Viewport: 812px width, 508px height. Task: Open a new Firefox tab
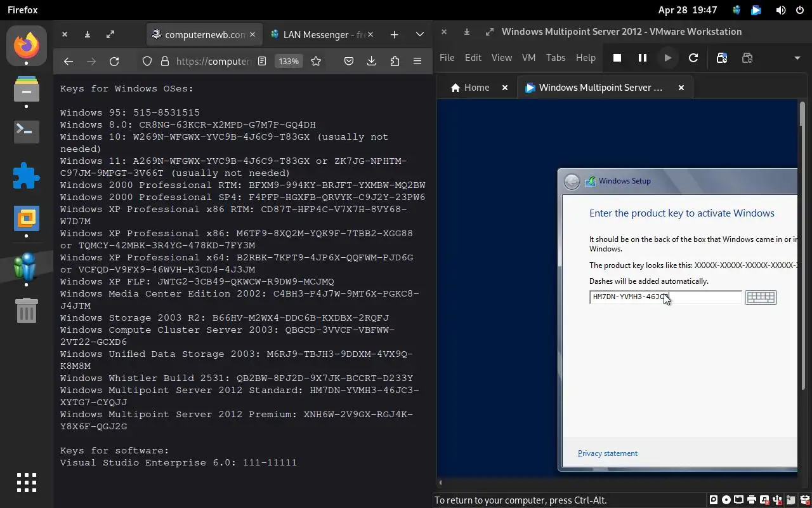[395, 34]
